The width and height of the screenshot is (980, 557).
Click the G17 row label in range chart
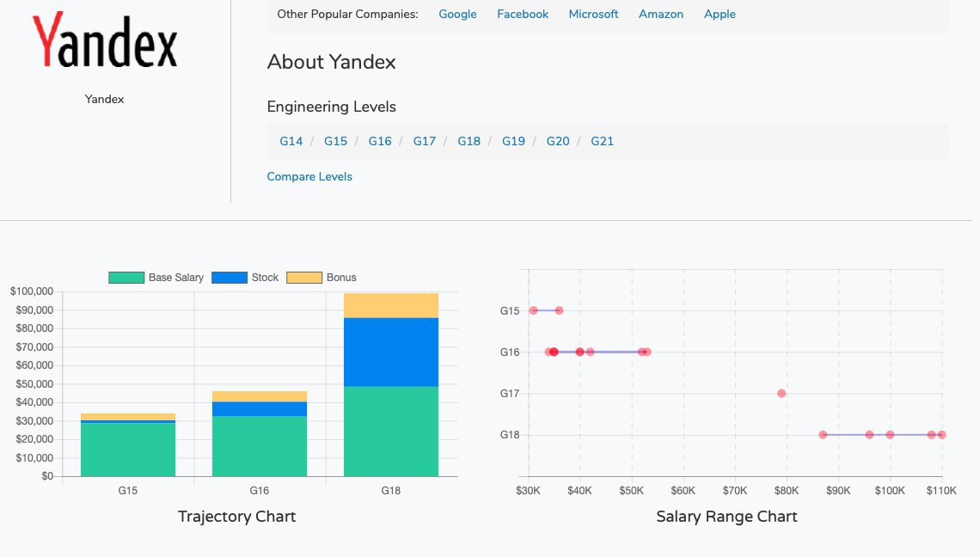(510, 394)
